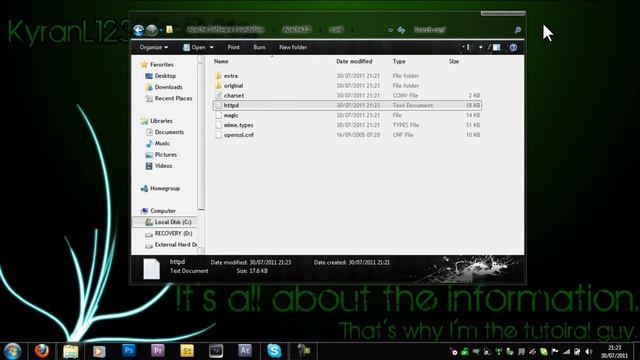
Task: Click the Open button in toolbar
Action: [x=194, y=47]
